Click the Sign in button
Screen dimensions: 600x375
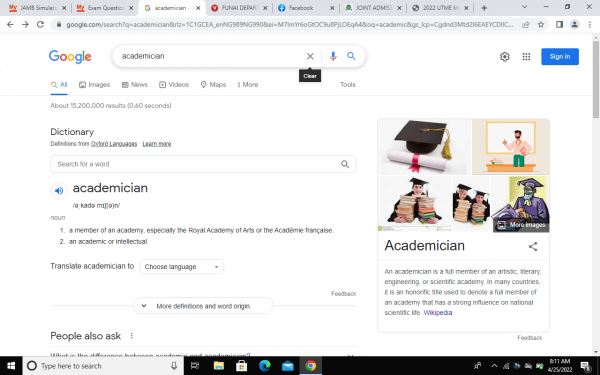click(560, 57)
